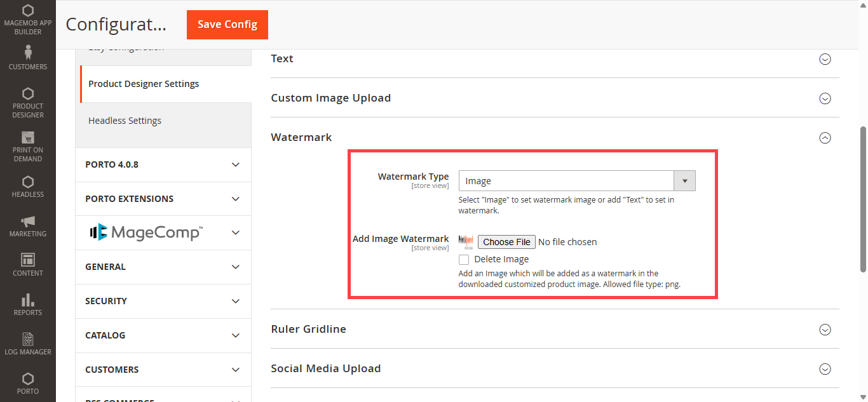Open Print On Demand sidebar icon

(x=28, y=137)
